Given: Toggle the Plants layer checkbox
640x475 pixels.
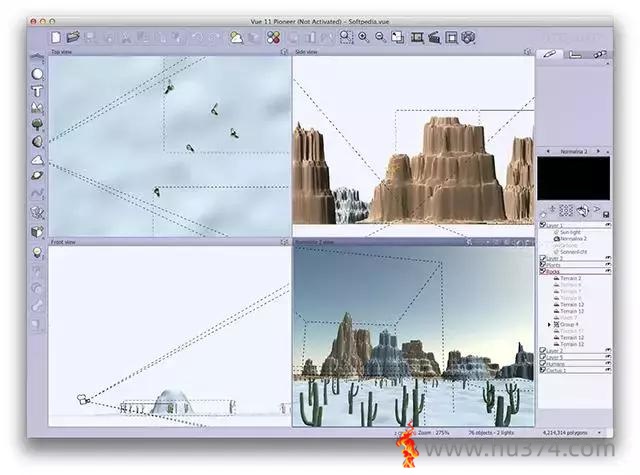Looking at the screenshot, I should click(542, 265).
